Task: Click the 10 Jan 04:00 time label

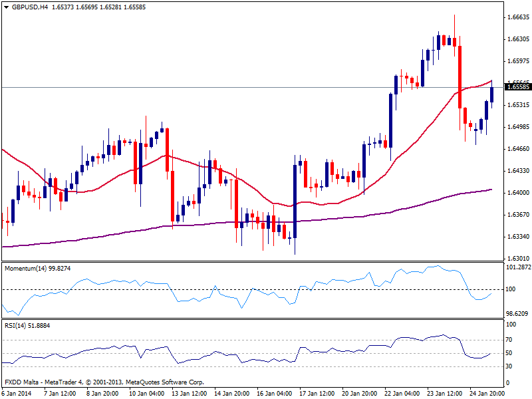Action: click(x=146, y=393)
